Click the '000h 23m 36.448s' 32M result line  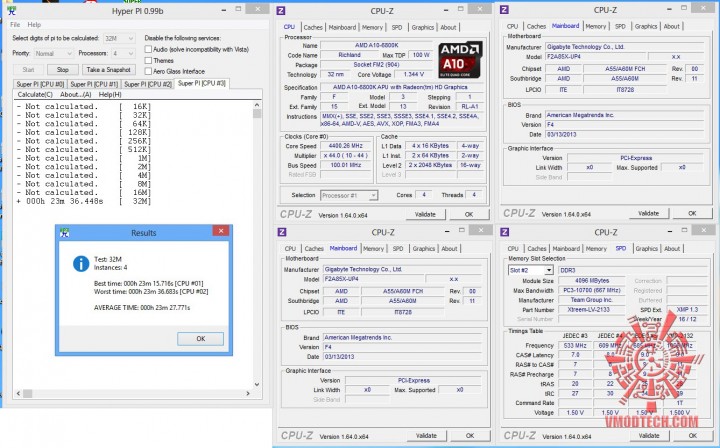point(84,201)
